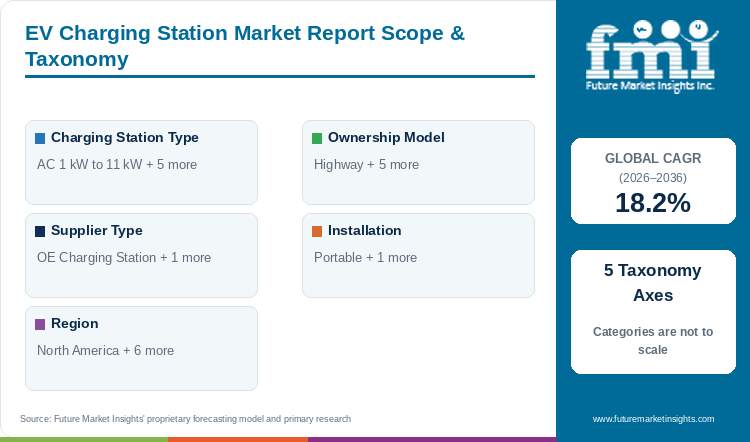Click the 'Portable + 1 more' text
The width and height of the screenshot is (750, 442).
365,257
